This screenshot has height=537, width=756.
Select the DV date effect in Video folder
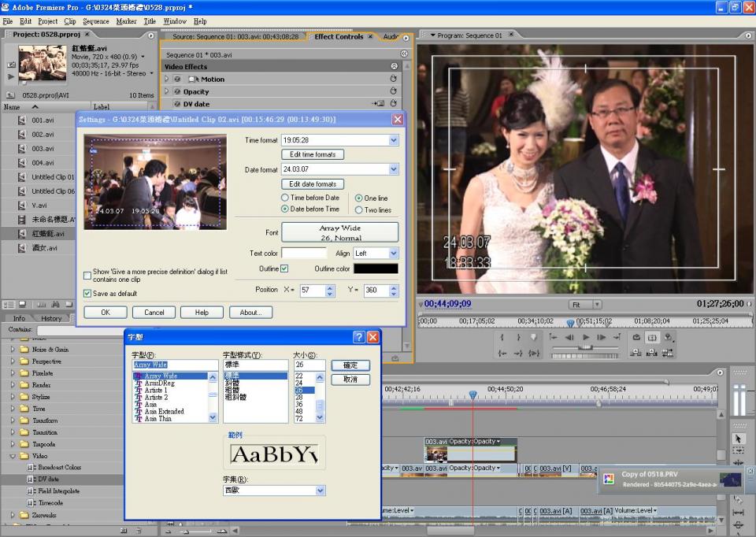point(48,479)
